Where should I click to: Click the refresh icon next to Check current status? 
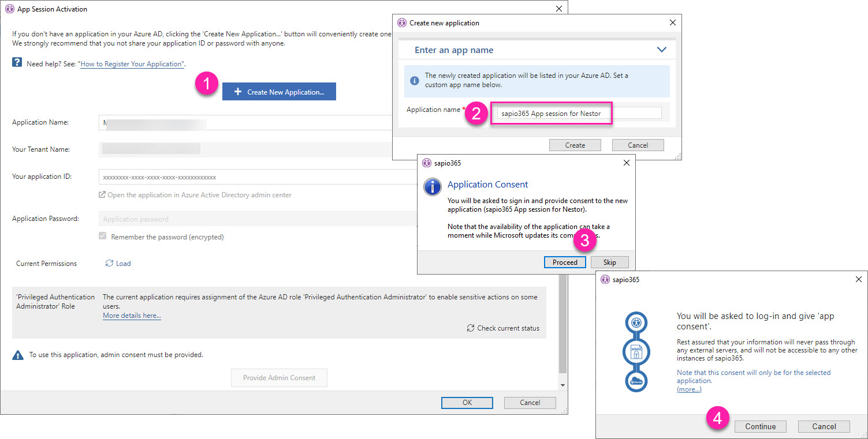[471, 328]
